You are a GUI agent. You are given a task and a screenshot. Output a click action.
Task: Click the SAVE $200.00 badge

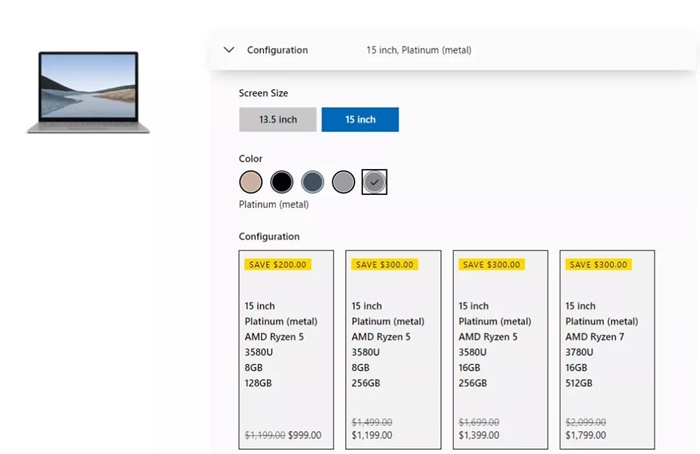click(x=278, y=265)
